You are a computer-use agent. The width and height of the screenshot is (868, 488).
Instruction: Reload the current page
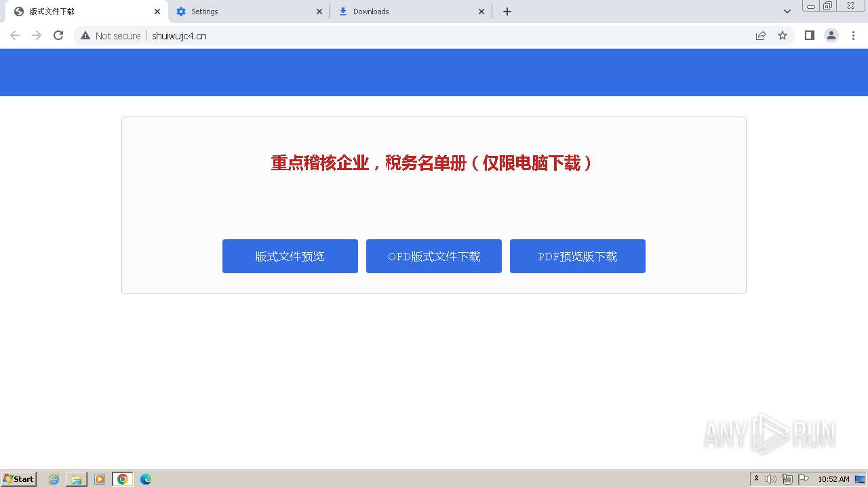coord(58,35)
